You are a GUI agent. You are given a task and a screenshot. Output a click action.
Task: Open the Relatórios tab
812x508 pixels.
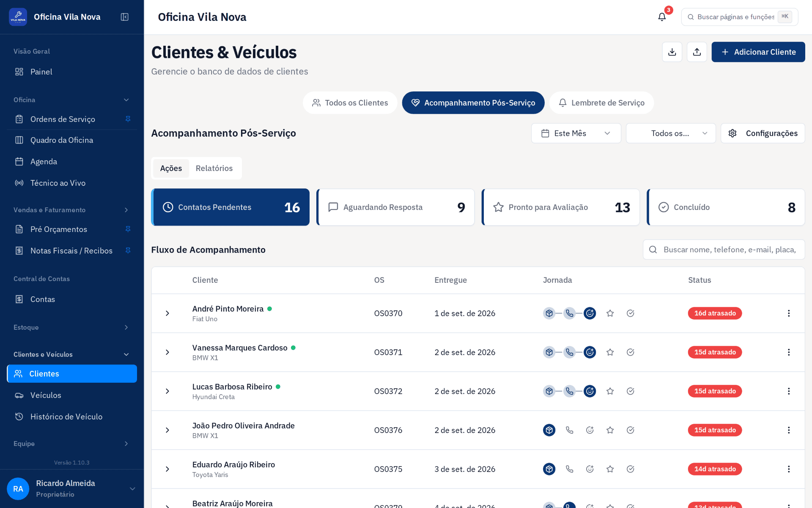click(214, 168)
